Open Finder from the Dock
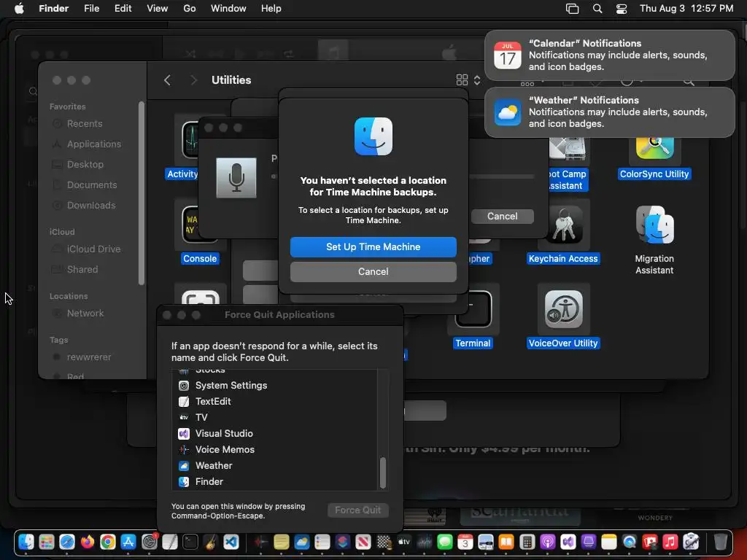This screenshot has width=747, height=560. (x=26, y=542)
